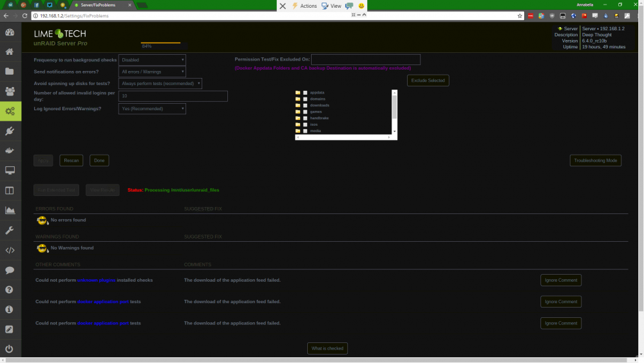Open Plugins via the plug icon
The image size is (644, 363).
pyautogui.click(x=10, y=131)
